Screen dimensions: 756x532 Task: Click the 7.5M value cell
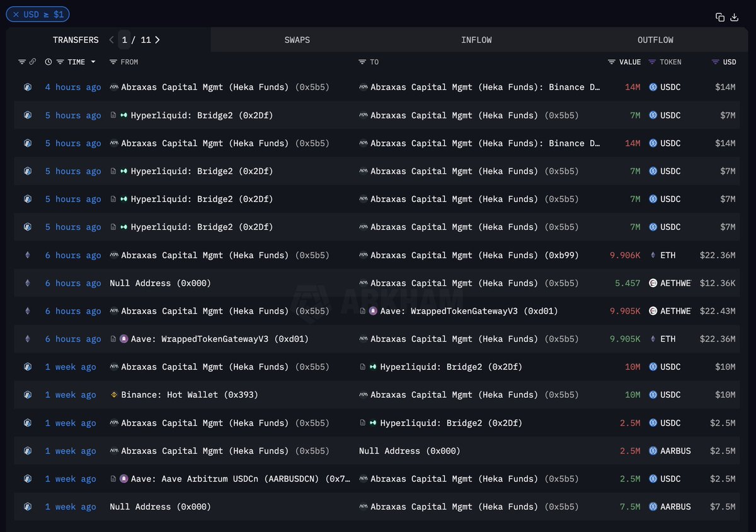pos(630,507)
